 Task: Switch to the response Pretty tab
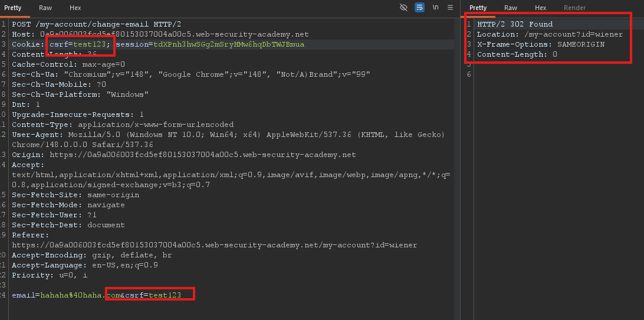pyautogui.click(x=478, y=8)
